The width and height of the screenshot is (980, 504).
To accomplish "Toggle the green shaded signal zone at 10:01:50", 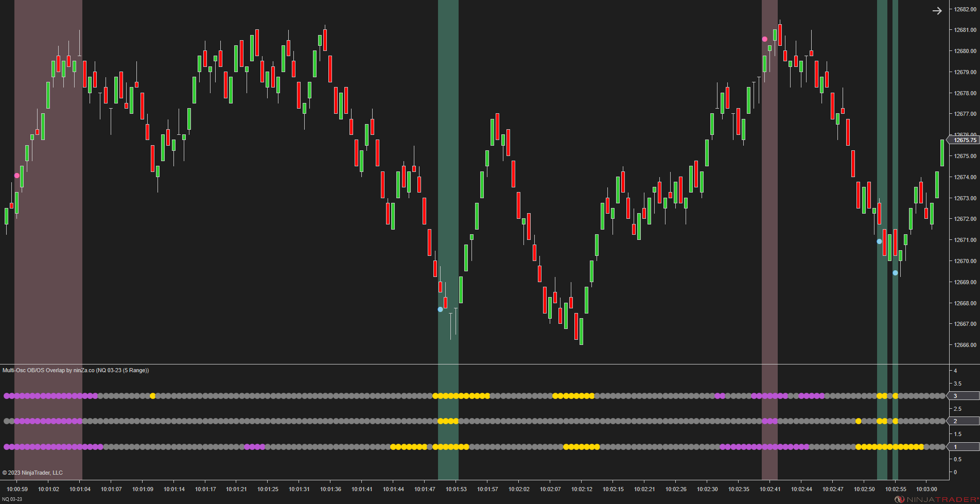I will [448, 180].
